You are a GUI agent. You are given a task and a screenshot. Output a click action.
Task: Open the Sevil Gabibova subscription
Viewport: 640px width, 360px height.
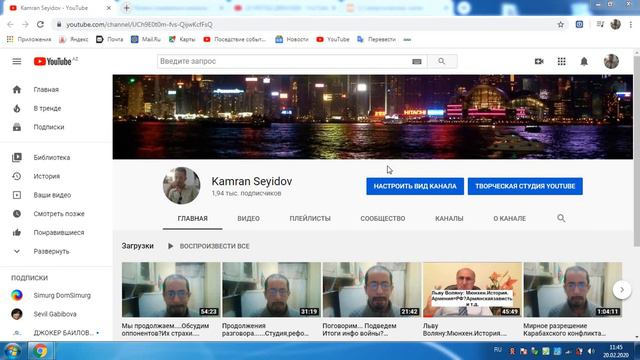point(56,314)
